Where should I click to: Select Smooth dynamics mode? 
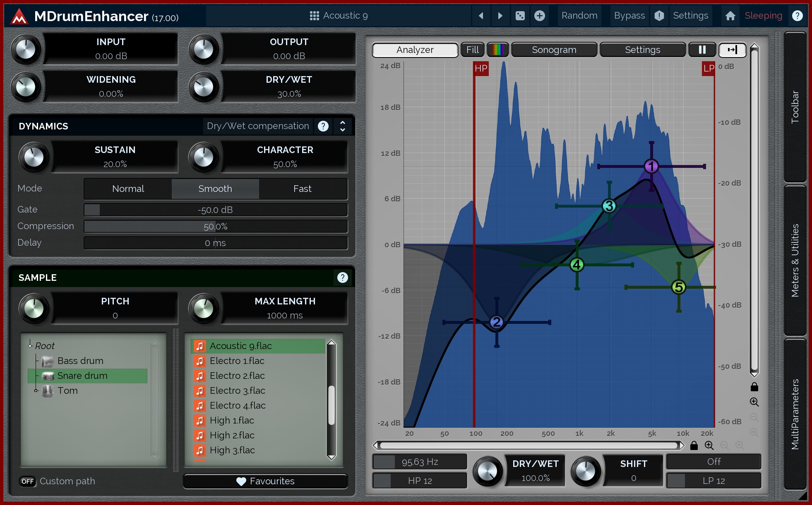[x=215, y=189]
